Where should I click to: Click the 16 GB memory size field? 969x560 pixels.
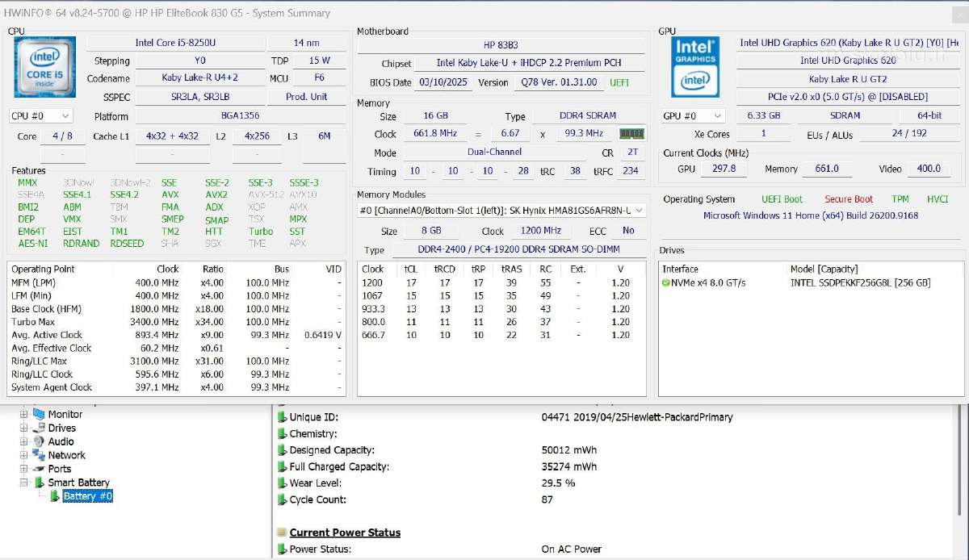tap(435, 116)
